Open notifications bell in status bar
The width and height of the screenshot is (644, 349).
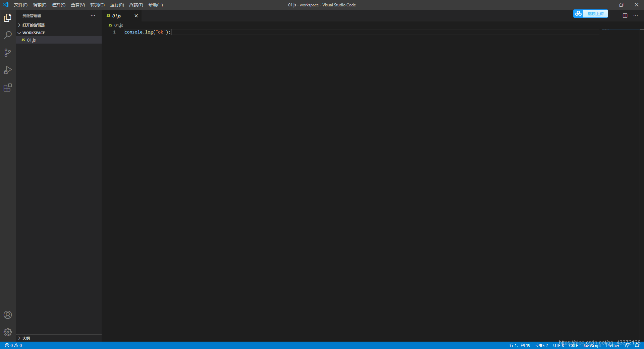click(637, 345)
